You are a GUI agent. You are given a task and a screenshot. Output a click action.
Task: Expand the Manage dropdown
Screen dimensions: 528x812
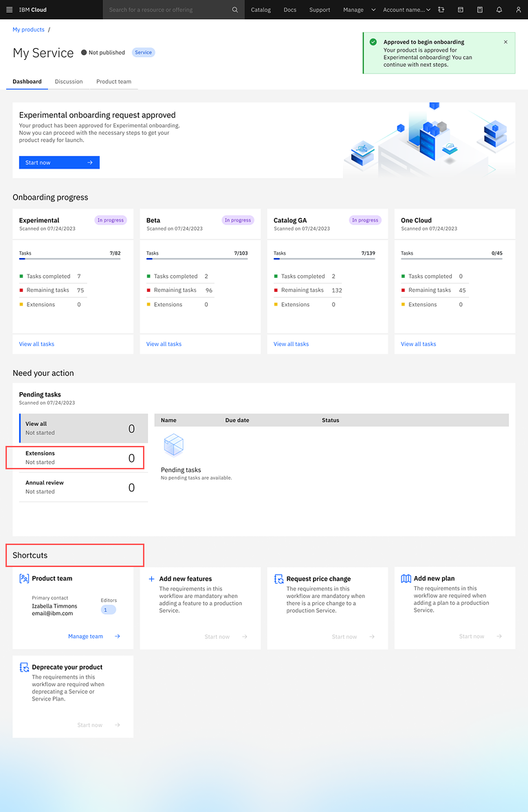(359, 10)
